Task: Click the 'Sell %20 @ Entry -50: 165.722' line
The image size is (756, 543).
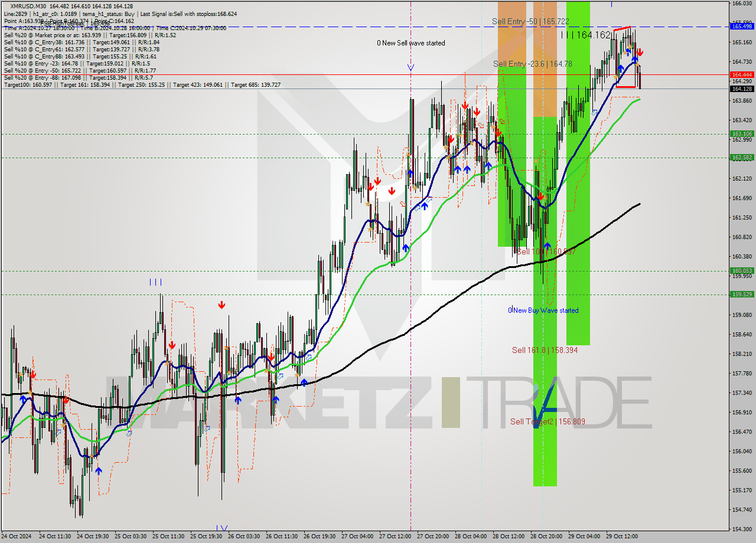Action: [x=80, y=71]
